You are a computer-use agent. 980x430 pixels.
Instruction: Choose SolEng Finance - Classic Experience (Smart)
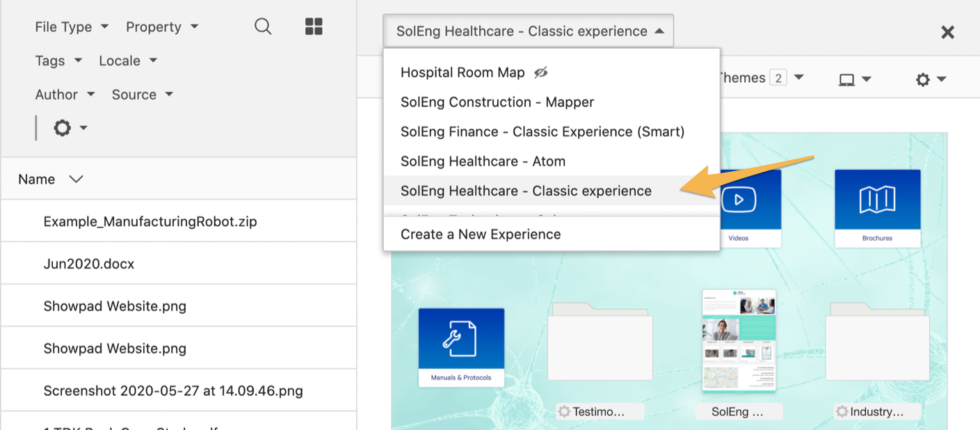(552, 132)
